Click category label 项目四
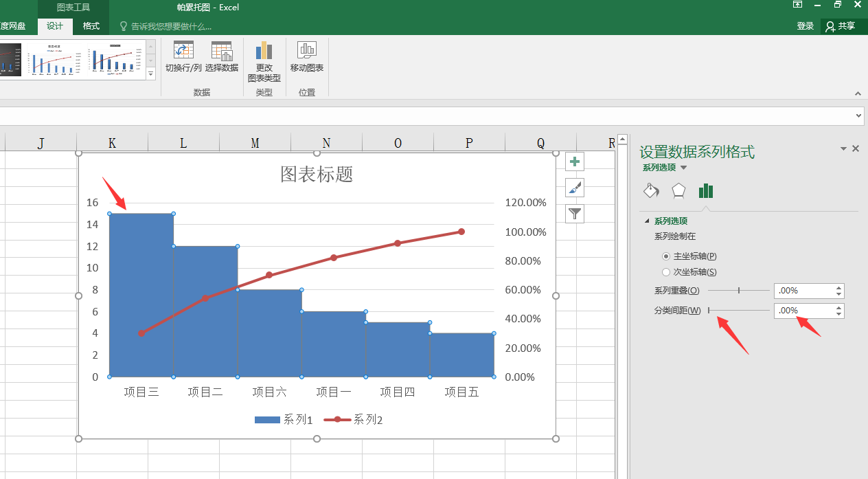The image size is (868, 479). (x=398, y=392)
